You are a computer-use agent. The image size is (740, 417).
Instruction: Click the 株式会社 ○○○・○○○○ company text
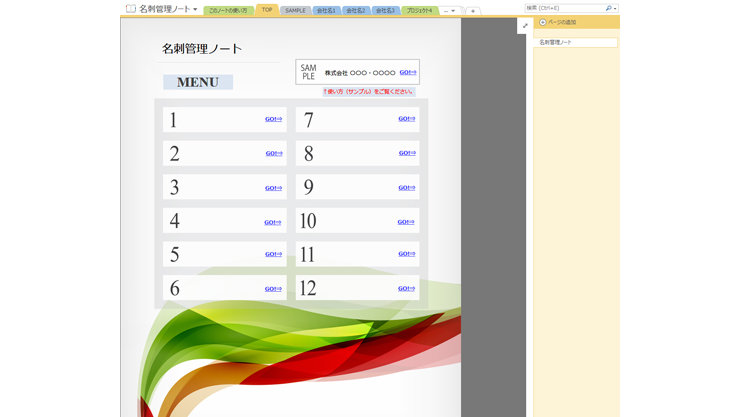coord(360,73)
